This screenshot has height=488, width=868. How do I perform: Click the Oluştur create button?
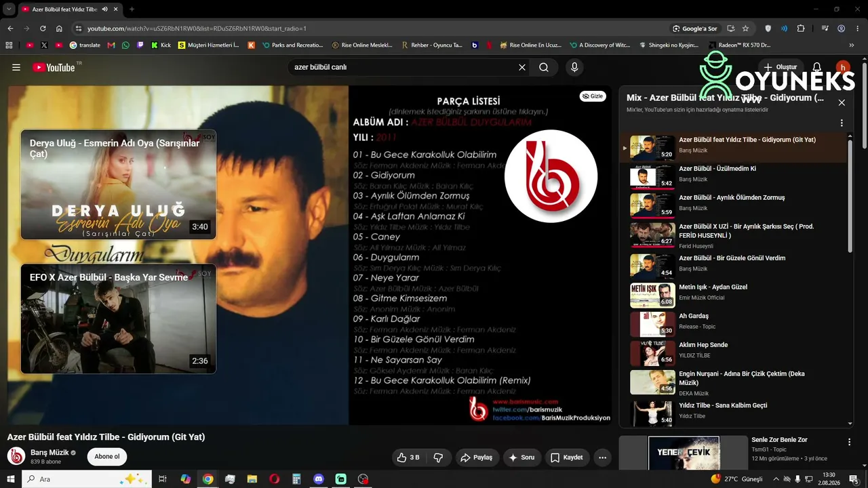[781, 67]
